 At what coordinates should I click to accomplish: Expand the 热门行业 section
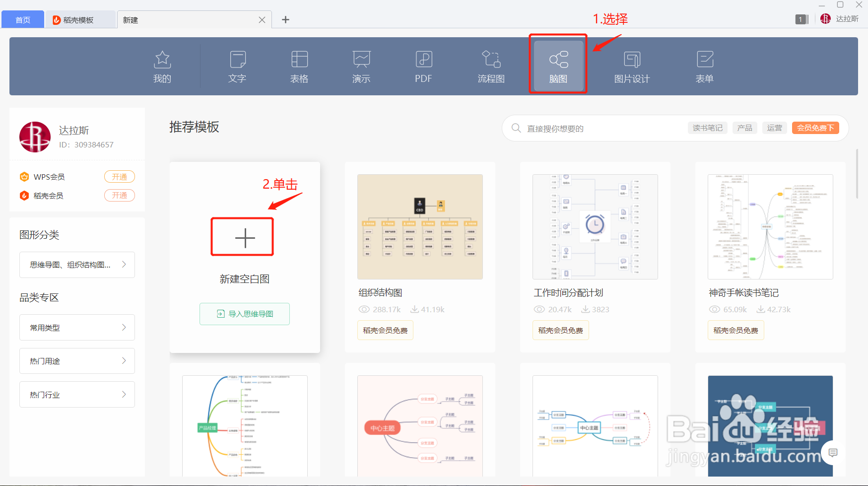pos(77,395)
